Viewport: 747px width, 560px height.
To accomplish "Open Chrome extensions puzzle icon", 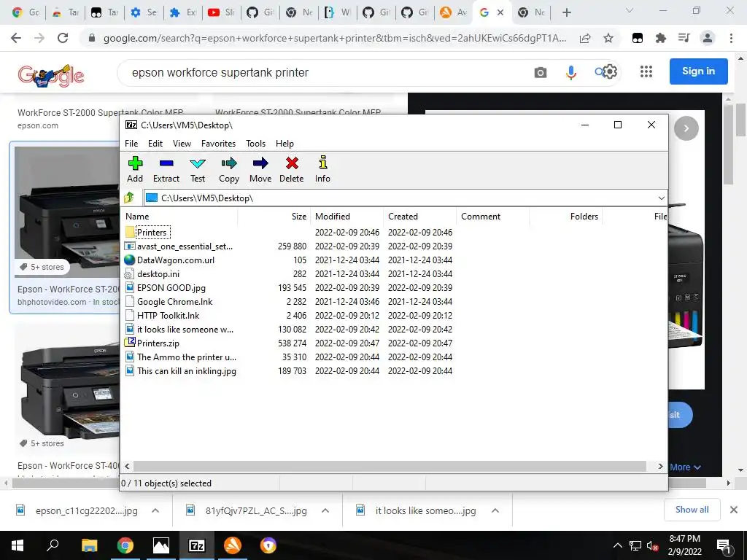I will (661, 38).
